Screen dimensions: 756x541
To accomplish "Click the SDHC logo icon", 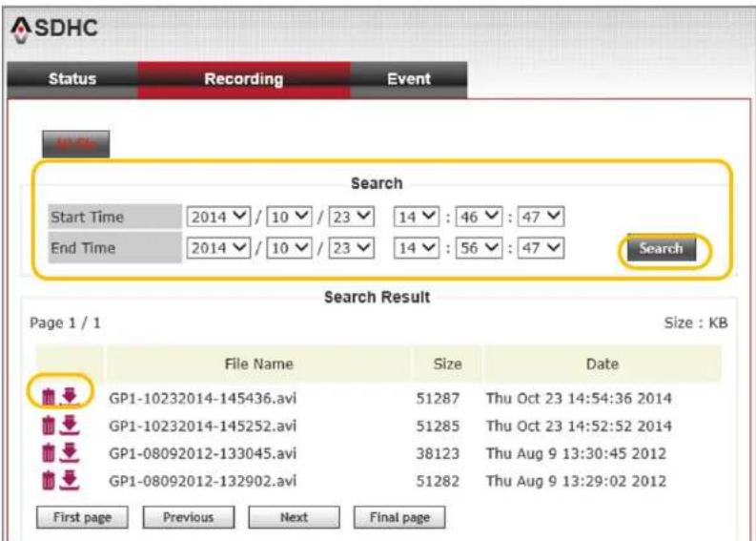I will point(21,30).
